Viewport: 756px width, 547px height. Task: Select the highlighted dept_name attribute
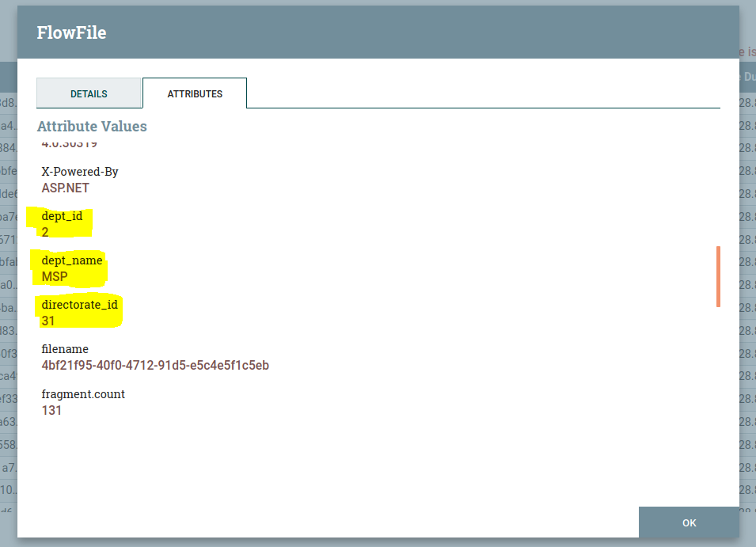click(70, 260)
